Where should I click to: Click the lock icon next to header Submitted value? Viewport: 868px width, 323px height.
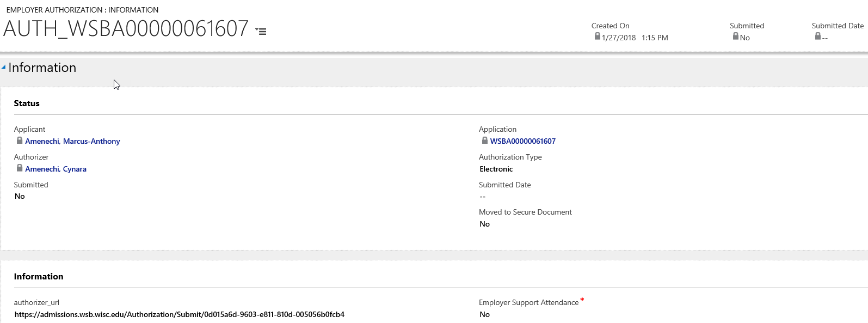click(736, 36)
